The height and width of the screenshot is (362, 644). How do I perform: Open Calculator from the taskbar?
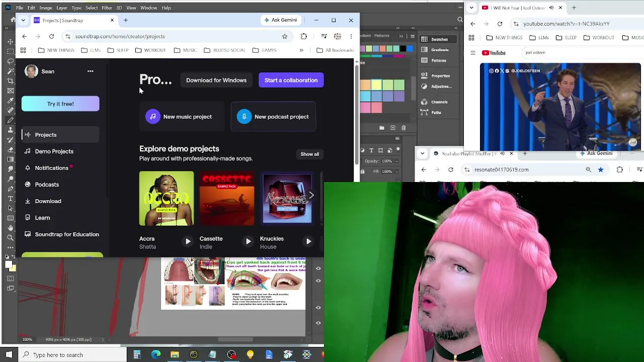coord(137,355)
